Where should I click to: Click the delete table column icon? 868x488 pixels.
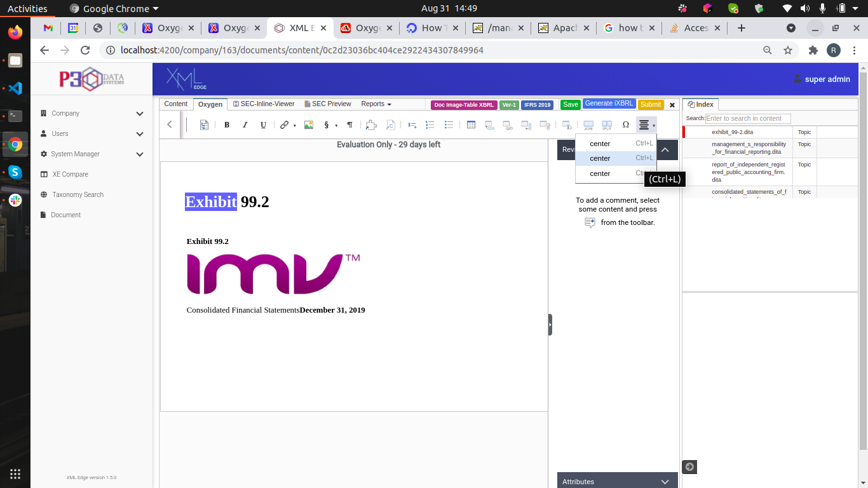click(545, 125)
